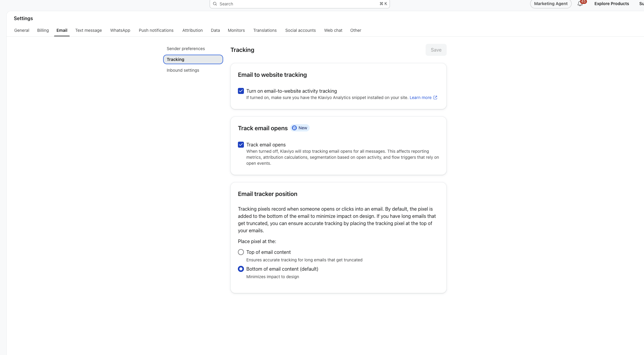Select the Email tab
The image size is (644, 355).
pyautogui.click(x=62, y=30)
